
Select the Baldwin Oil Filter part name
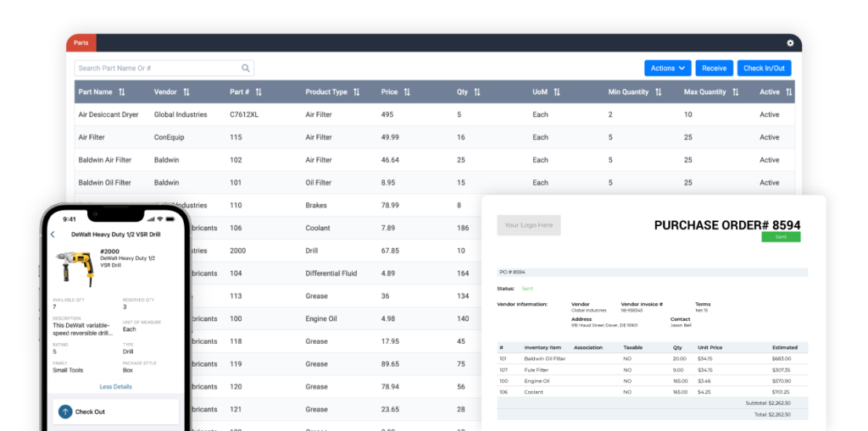click(104, 183)
